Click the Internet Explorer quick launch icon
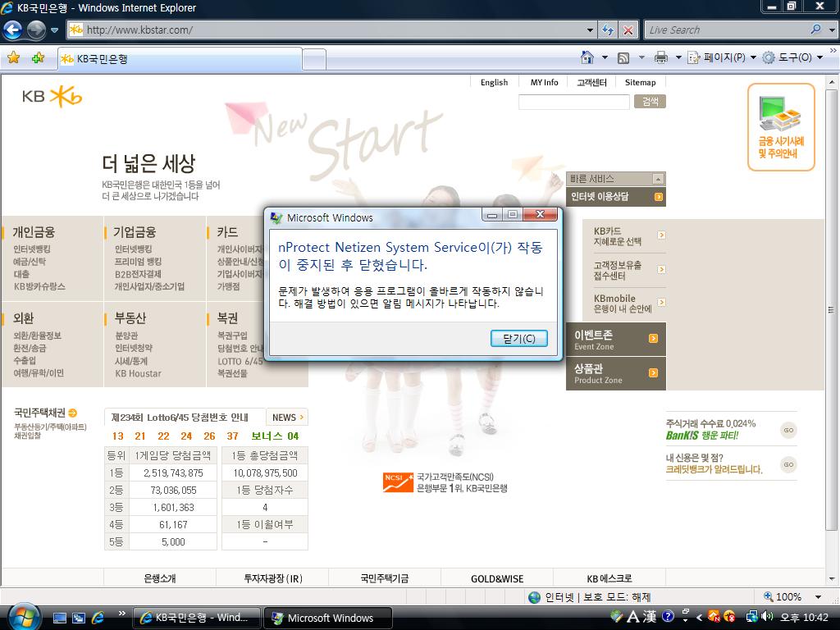This screenshot has height=630, width=840. coord(98,618)
